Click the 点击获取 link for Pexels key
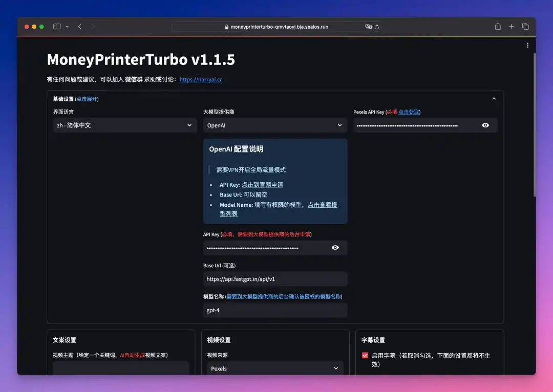 point(409,112)
